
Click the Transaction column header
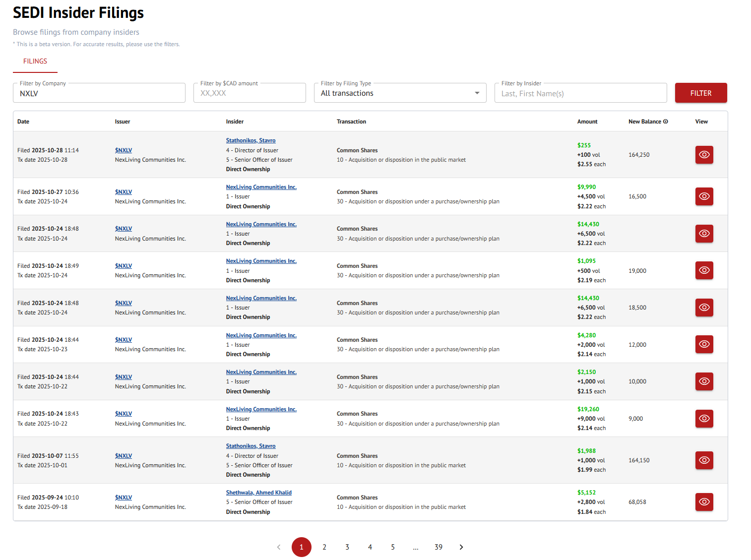click(352, 122)
